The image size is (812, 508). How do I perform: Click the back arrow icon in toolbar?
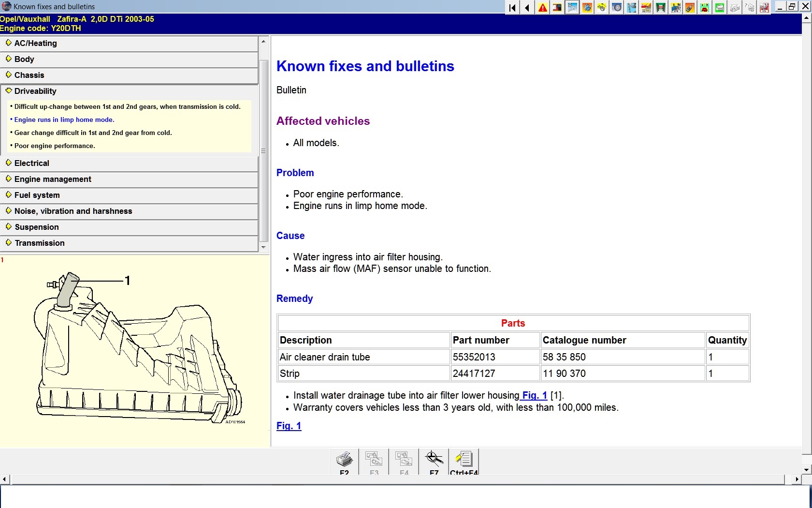[x=527, y=8]
